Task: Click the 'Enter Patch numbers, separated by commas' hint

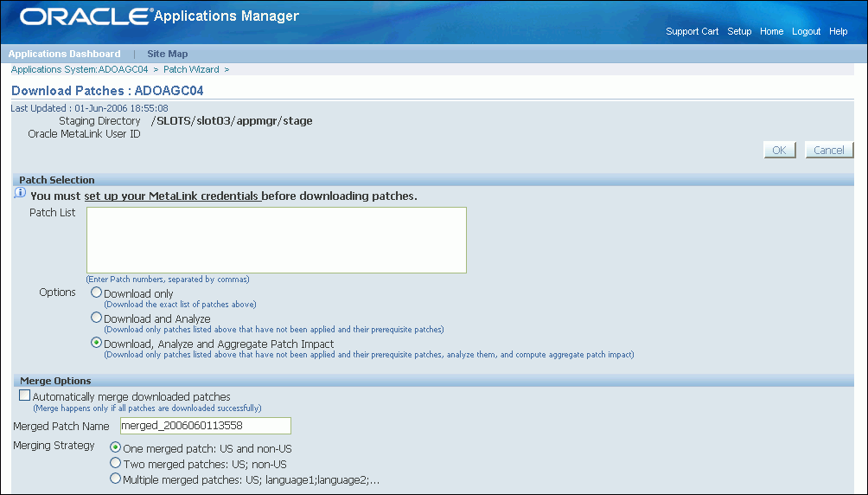Action: point(168,280)
